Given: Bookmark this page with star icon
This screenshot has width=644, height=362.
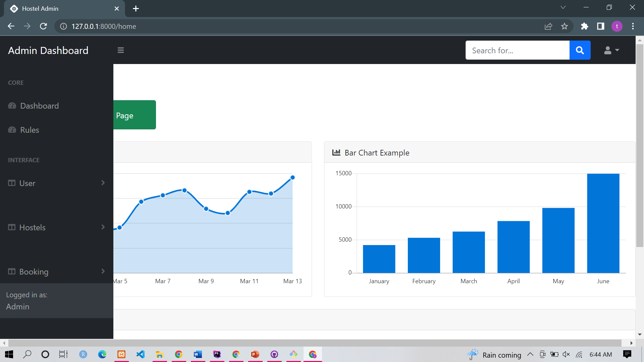Looking at the screenshot, I should point(565,26).
